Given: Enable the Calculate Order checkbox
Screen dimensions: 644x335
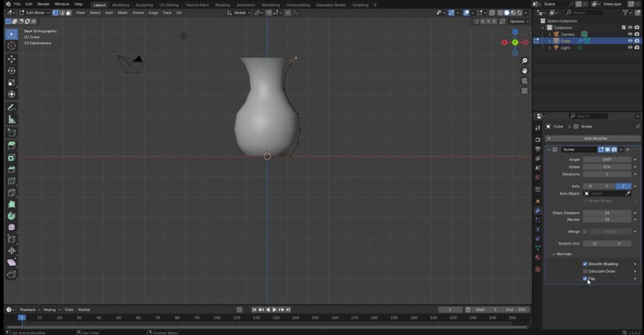Looking at the screenshot, I should (x=585, y=272).
